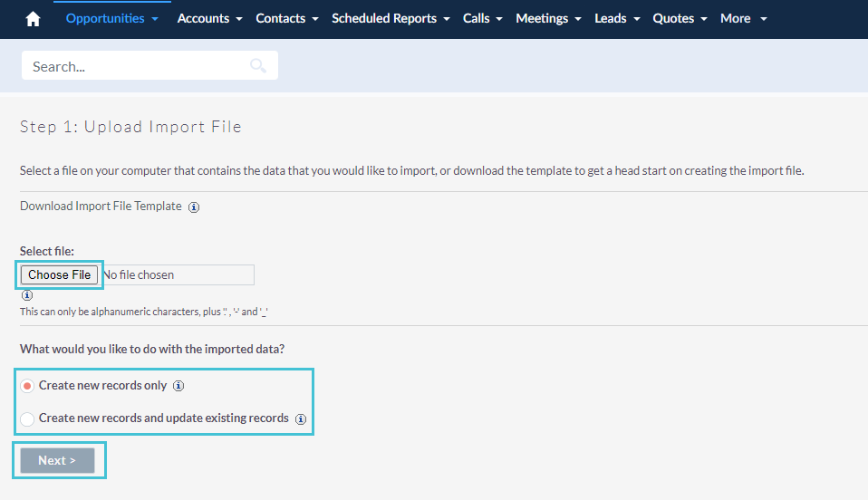Expand the Contacts dropdown arrow
868x500 pixels.
[x=315, y=19]
